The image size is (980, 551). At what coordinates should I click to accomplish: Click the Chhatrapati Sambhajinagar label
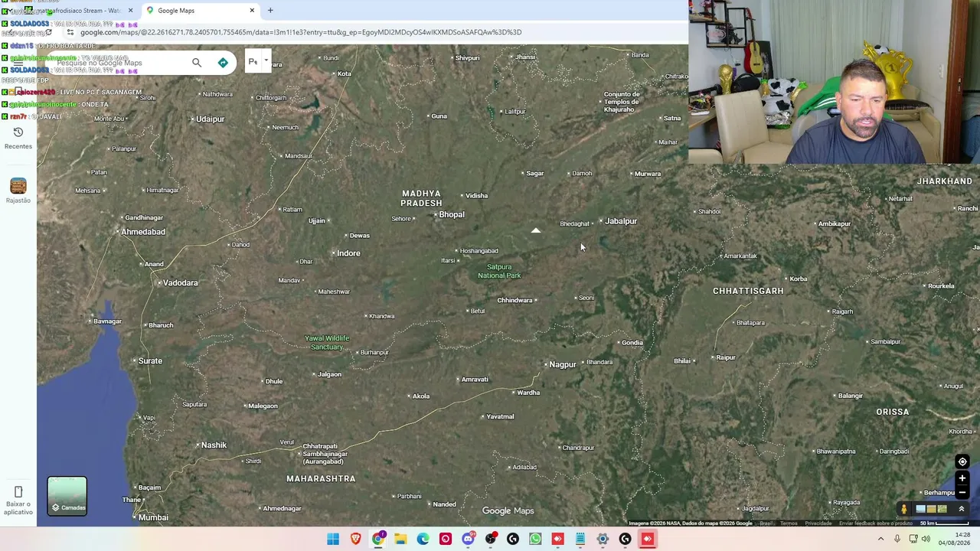pyautogui.click(x=325, y=454)
